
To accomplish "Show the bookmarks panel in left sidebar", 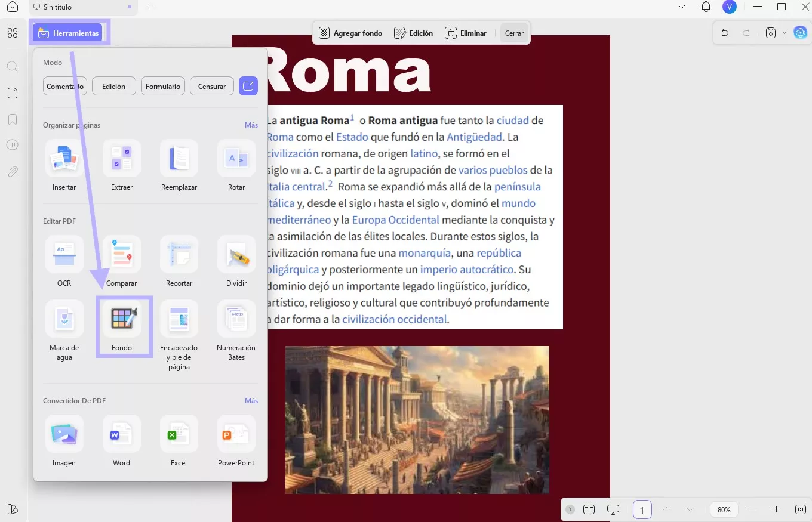I will 13,119.
